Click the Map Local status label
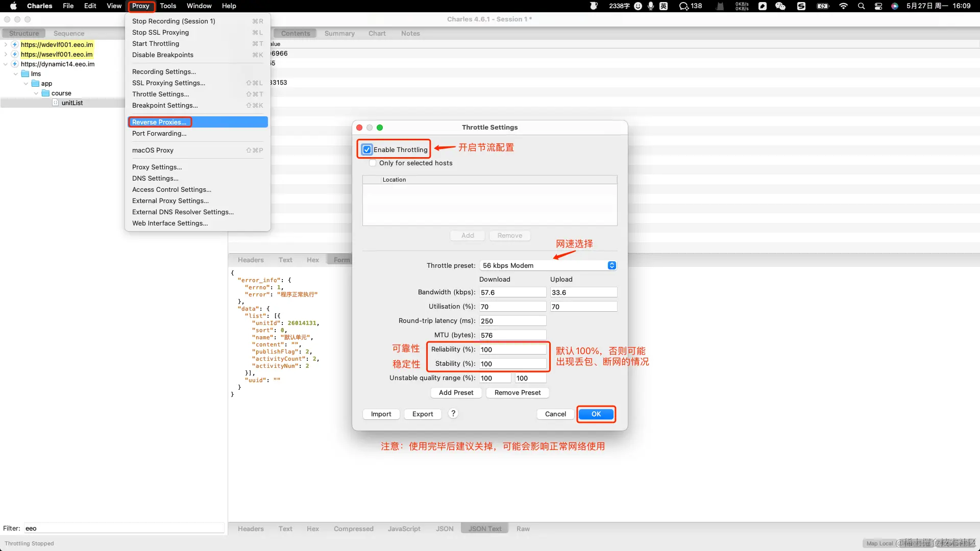 pyautogui.click(x=879, y=543)
